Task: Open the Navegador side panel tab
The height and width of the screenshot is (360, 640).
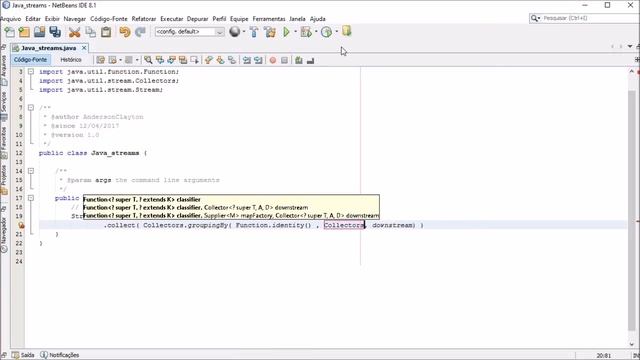Action: point(4,235)
